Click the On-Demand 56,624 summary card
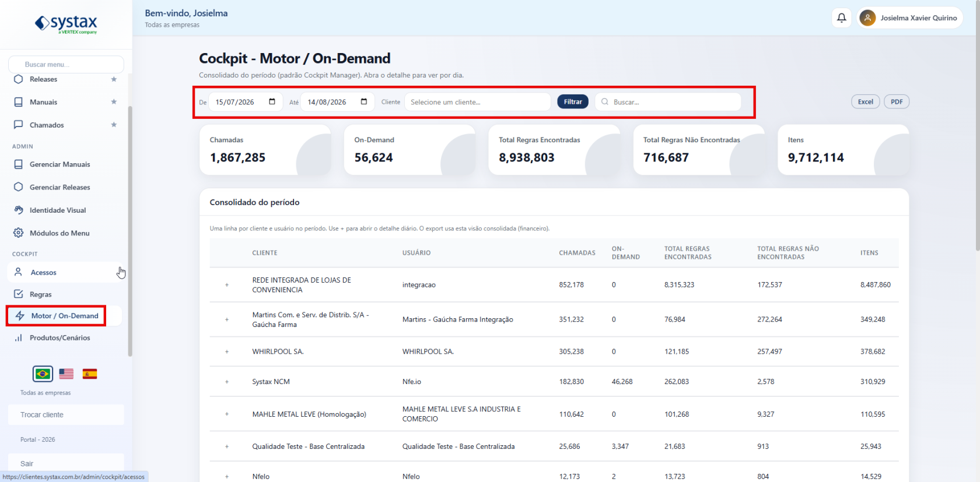 [409, 150]
